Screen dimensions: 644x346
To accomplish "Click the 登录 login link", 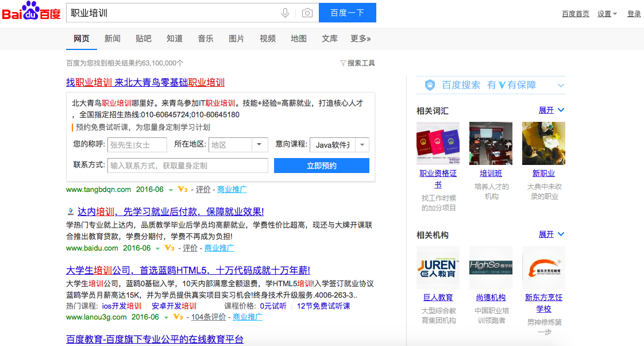I will [x=634, y=14].
